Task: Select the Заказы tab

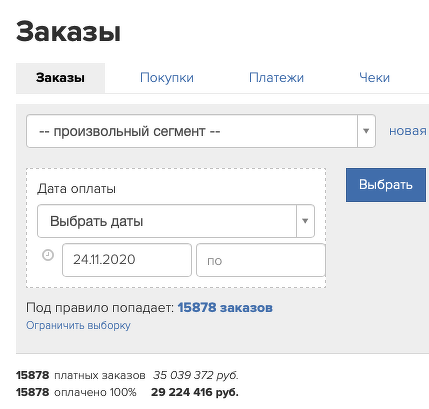Action: coord(60,78)
